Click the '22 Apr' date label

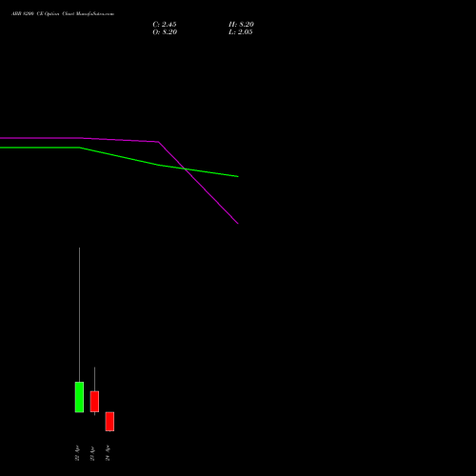pos(77,453)
